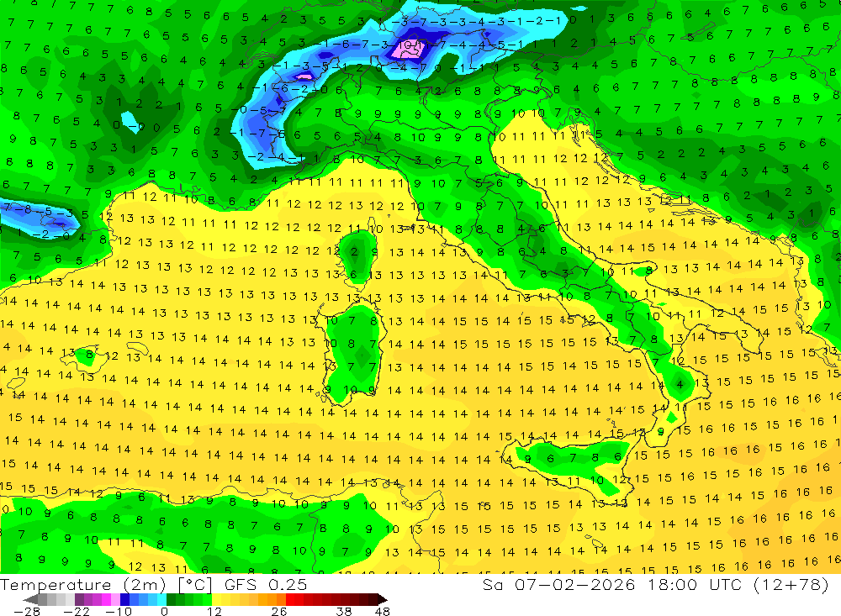Click the "(12+78)" forecast offset text
841x616 pixels.
(x=791, y=585)
